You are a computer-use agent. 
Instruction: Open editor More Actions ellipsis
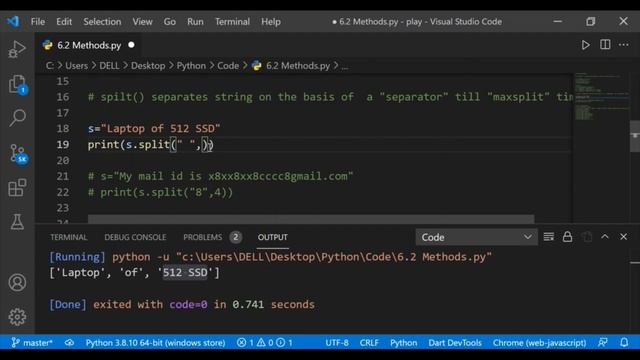[624, 44]
